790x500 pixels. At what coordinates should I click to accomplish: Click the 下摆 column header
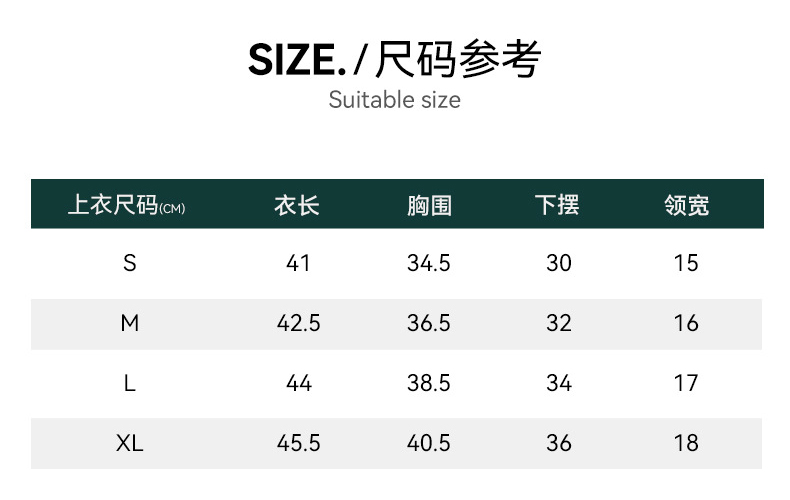click(x=558, y=205)
